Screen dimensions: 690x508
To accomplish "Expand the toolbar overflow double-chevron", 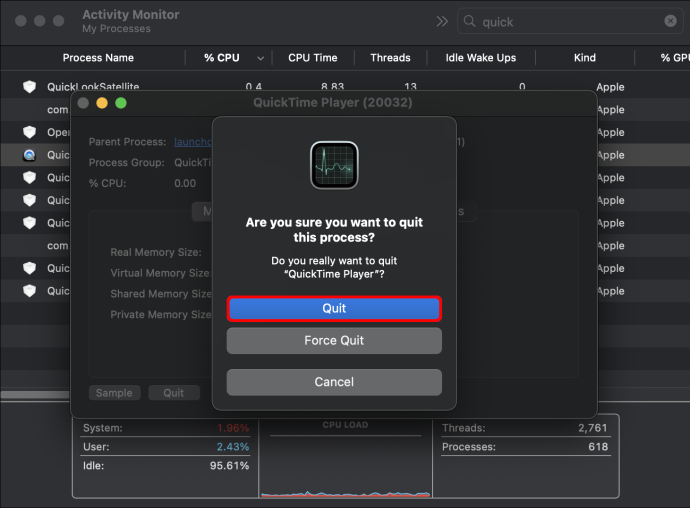I will (442, 21).
